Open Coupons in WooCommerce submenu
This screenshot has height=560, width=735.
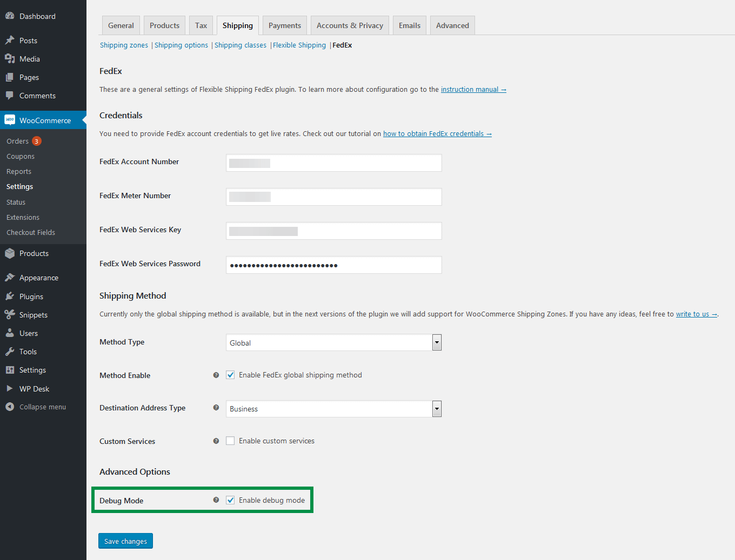pyautogui.click(x=21, y=156)
